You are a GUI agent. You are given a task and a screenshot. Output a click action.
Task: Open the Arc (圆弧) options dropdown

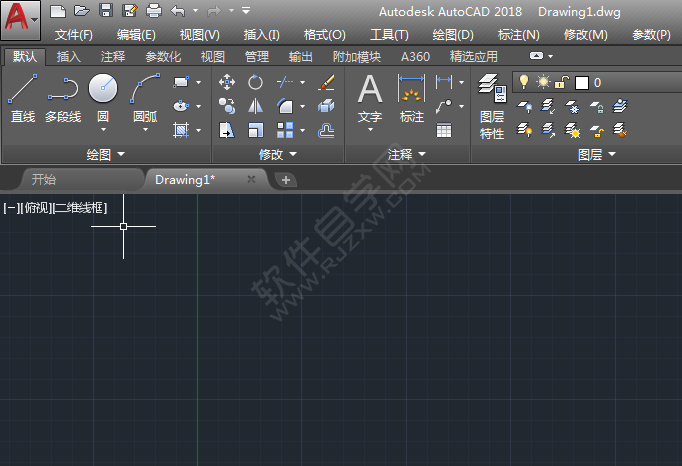click(x=145, y=130)
